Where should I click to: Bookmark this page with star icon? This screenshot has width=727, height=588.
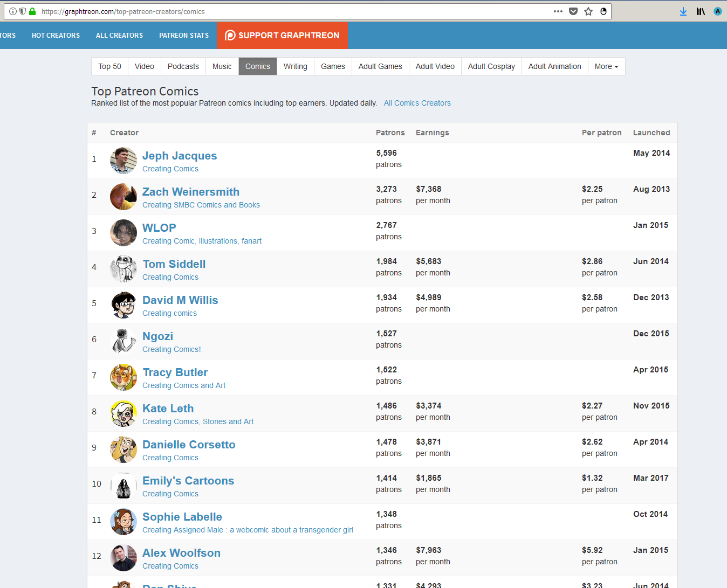point(588,11)
